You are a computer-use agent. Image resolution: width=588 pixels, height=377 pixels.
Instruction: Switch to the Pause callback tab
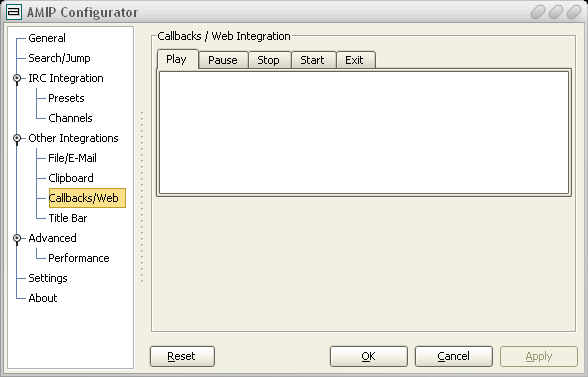point(223,60)
